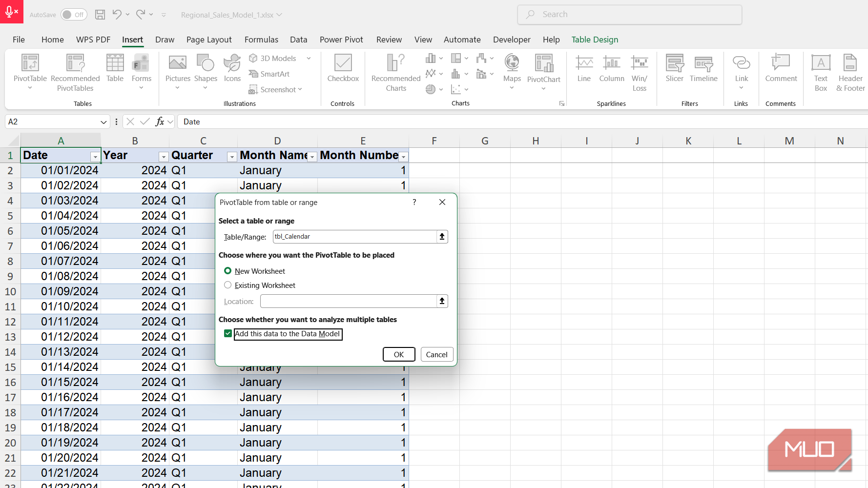Insert a Win/Loss sparkline

[640, 73]
